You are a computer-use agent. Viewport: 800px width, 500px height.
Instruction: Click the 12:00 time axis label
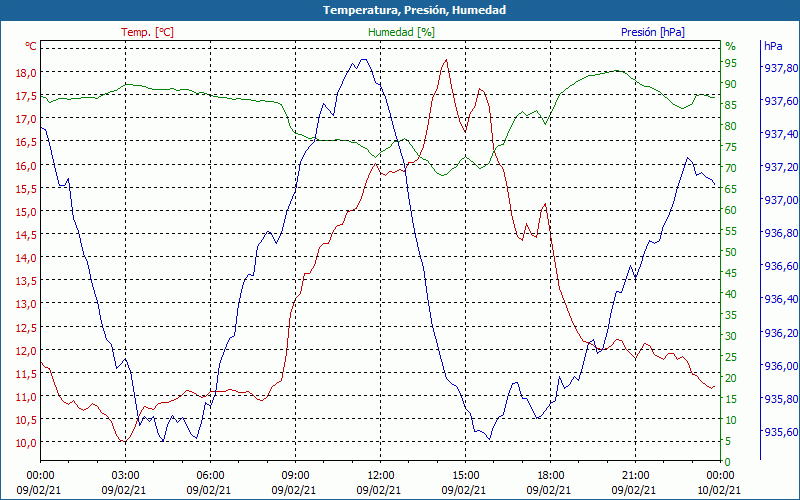381,476
